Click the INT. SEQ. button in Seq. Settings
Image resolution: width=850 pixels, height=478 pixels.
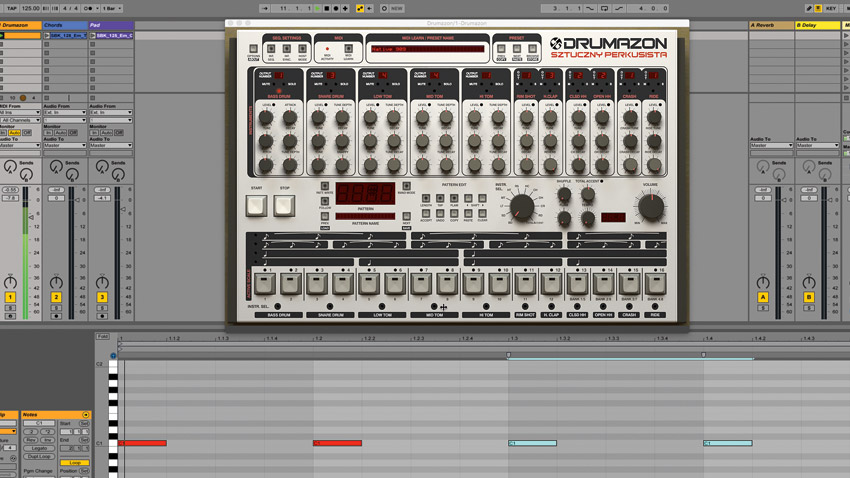point(271,49)
